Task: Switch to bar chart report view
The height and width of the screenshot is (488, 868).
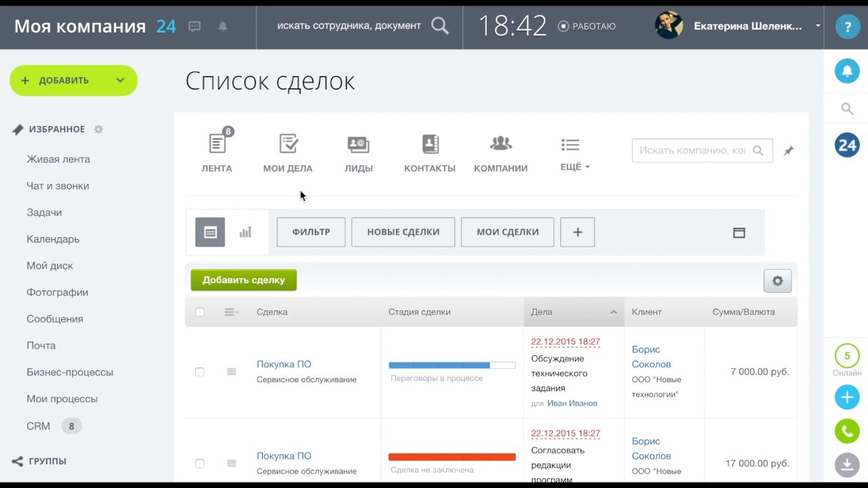Action: click(x=245, y=232)
